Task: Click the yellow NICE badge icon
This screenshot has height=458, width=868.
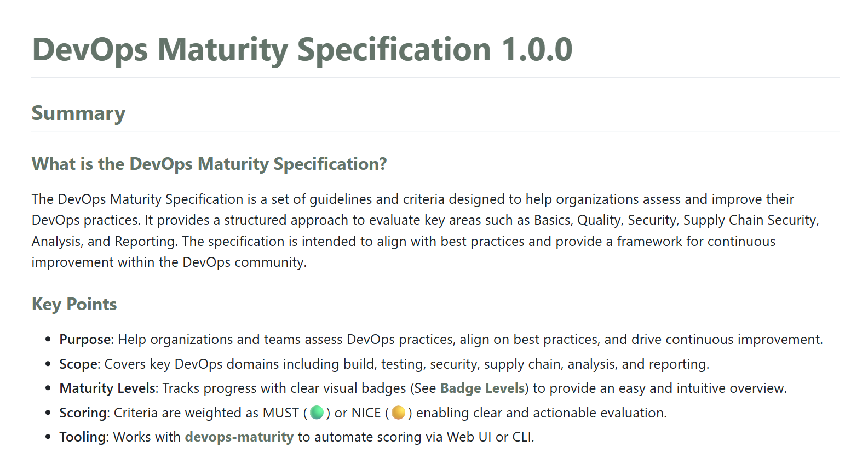Action: coord(399,413)
